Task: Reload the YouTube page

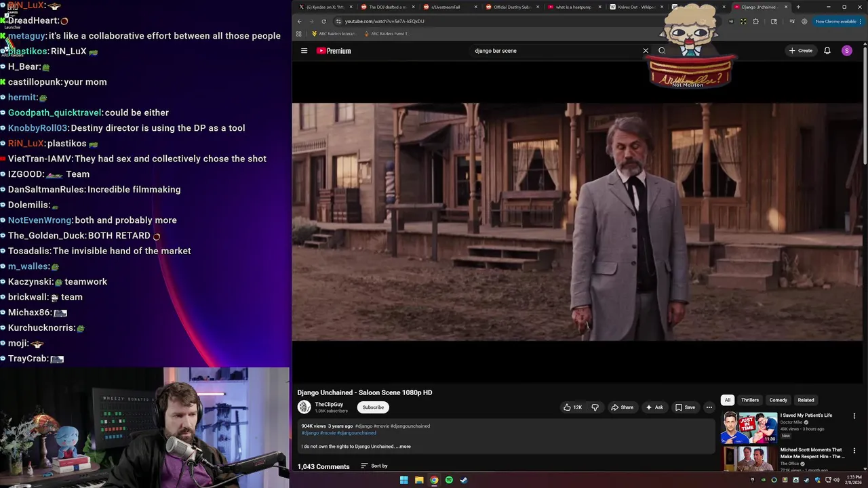Action: [323, 21]
